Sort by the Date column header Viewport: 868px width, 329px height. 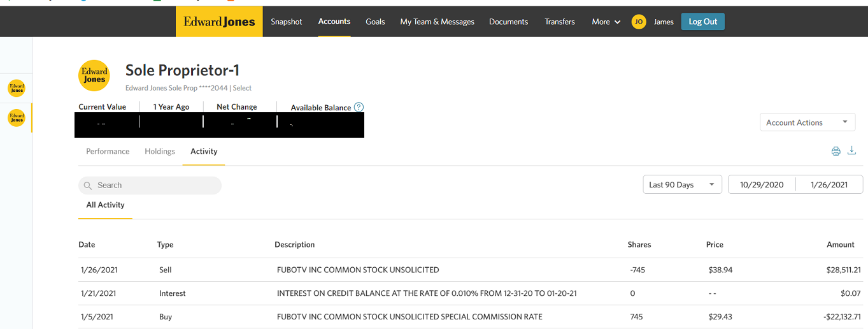coord(87,245)
